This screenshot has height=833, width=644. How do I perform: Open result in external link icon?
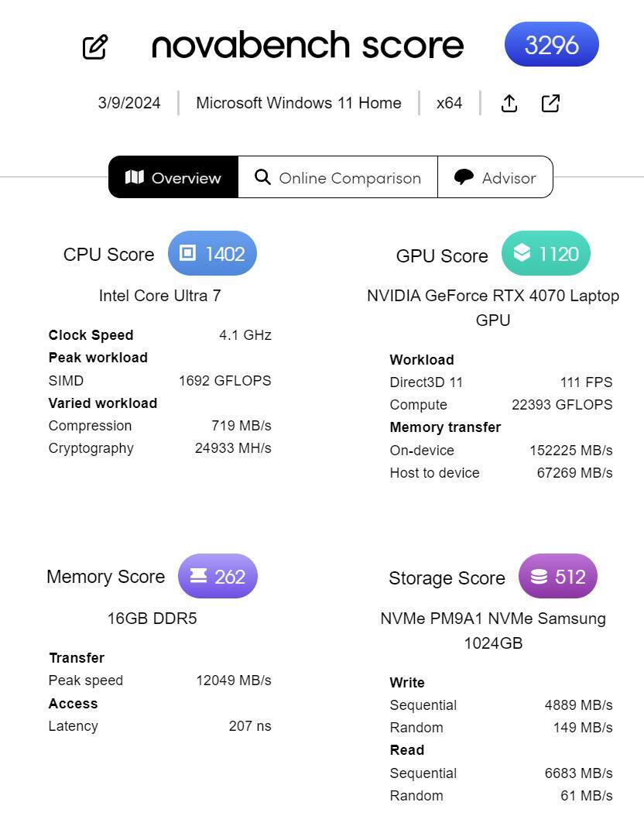tap(550, 103)
